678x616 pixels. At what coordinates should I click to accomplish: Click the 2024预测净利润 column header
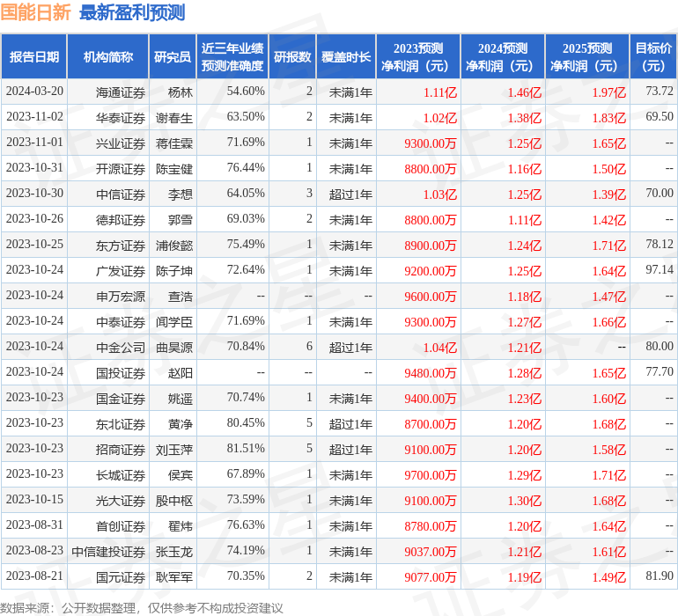pos(503,56)
